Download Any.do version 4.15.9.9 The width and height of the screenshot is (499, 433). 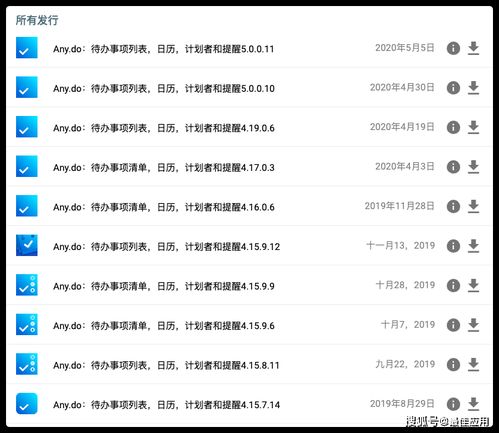pyautogui.click(x=473, y=285)
